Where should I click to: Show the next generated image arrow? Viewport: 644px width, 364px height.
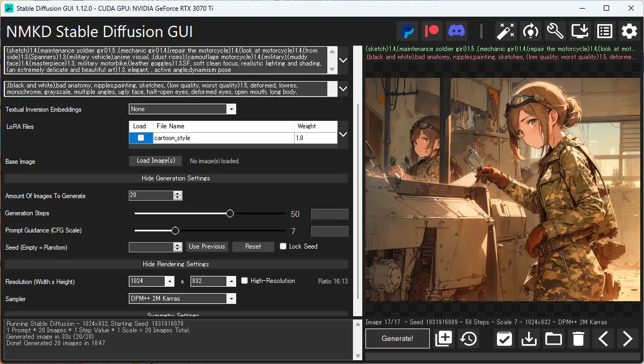click(627, 339)
